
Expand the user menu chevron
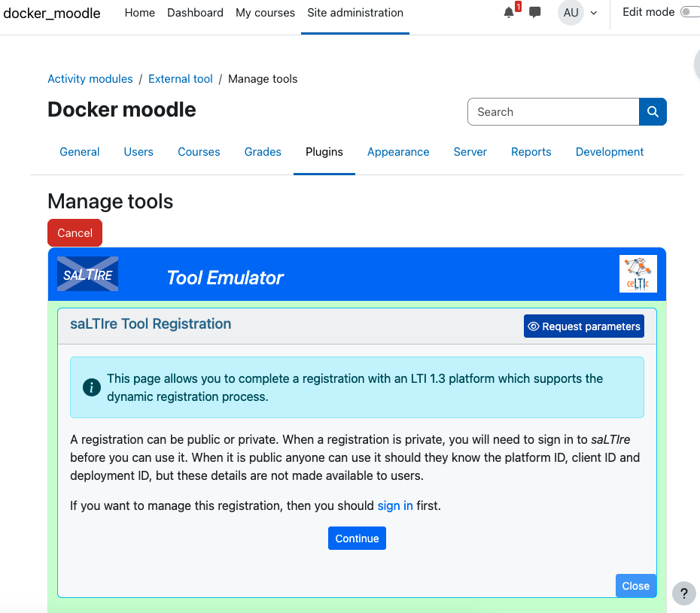tap(594, 13)
